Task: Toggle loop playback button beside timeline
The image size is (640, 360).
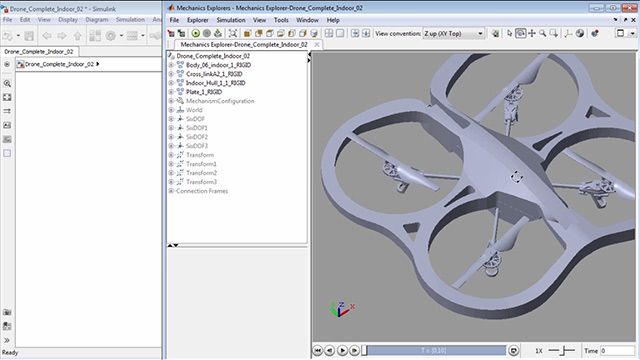Action: coord(513,351)
